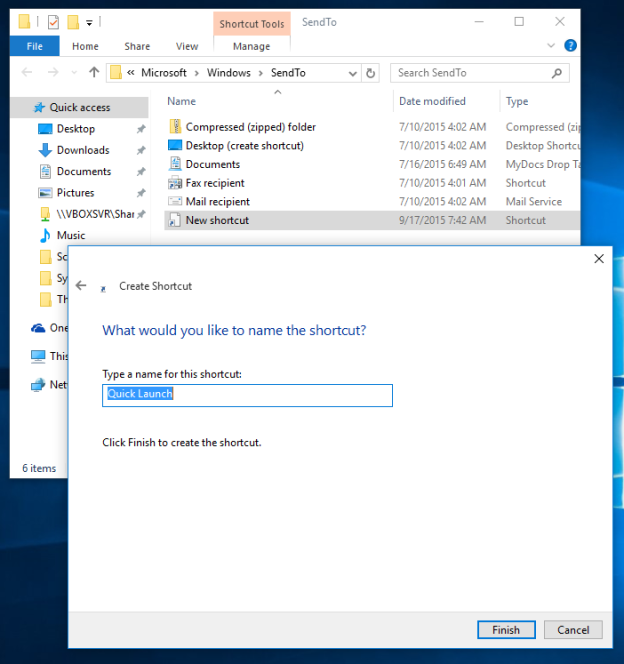Click the Up one level arrow
Viewport: 624px width, 664px height.
[94, 73]
